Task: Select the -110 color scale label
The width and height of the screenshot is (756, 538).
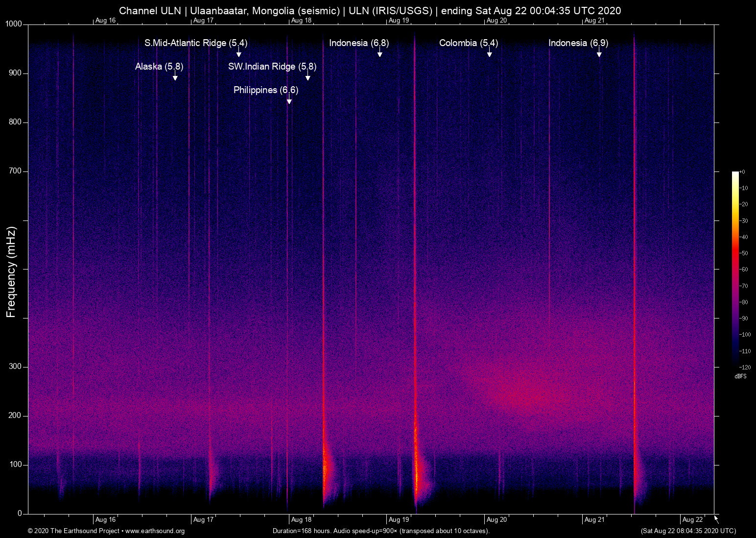Action: click(x=745, y=351)
